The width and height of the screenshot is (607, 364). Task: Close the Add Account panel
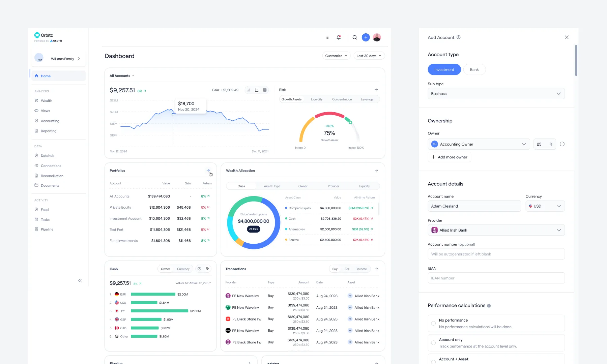(567, 37)
